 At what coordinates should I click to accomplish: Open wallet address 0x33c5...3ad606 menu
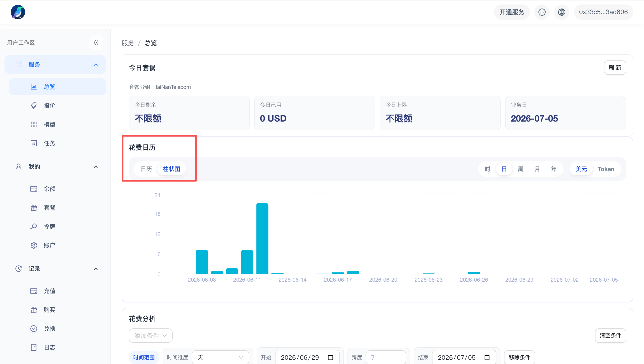tap(603, 12)
